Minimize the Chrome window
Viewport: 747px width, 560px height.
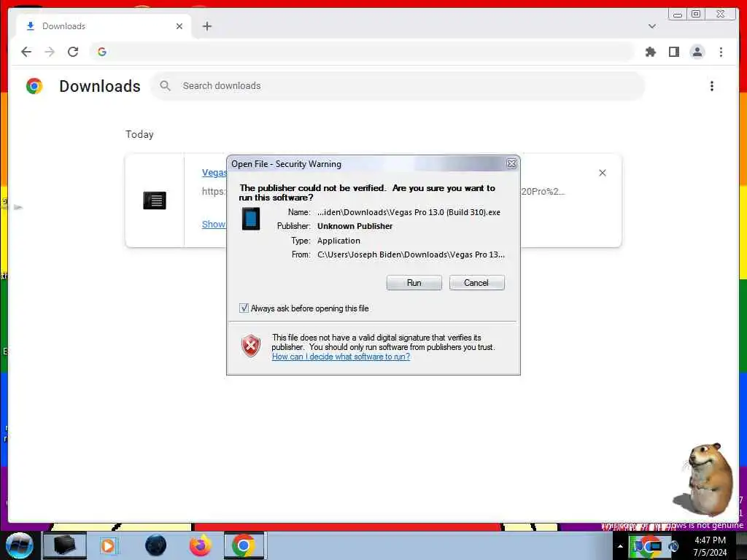(678, 15)
